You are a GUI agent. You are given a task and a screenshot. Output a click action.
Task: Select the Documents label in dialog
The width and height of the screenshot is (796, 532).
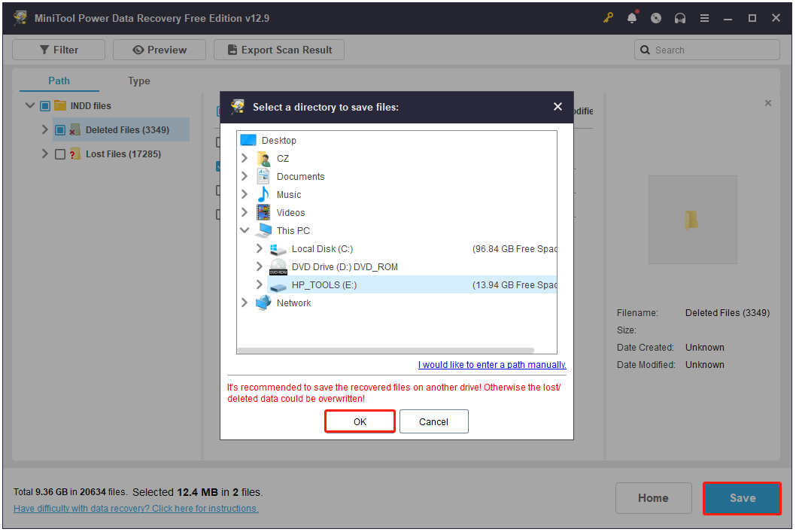(300, 177)
